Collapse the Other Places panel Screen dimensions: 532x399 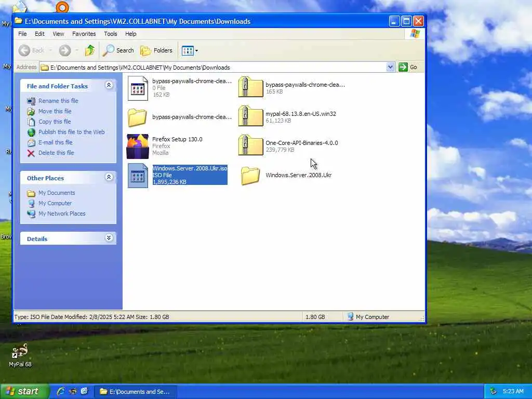click(x=109, y=177)
